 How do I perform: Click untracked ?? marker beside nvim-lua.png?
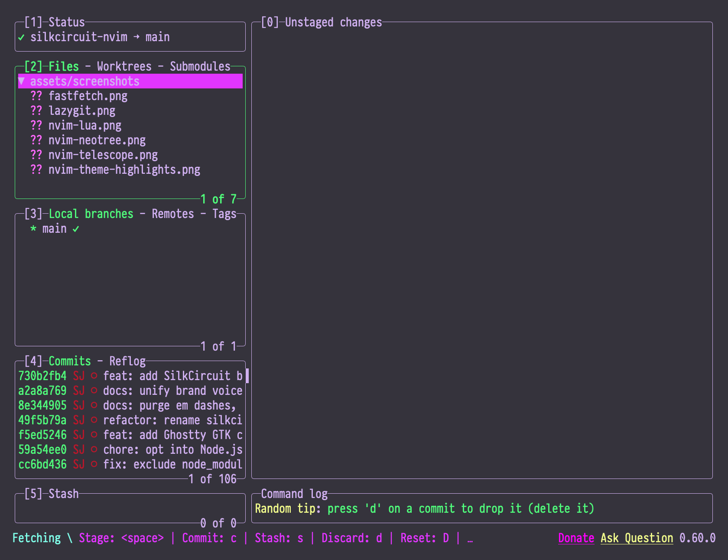pyautogui.click(x=36, y=125)
